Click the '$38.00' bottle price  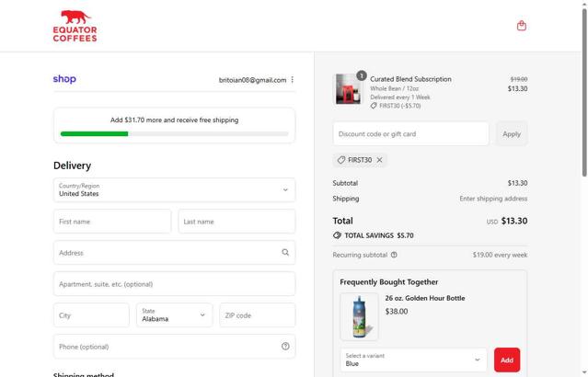coord(397,312)
